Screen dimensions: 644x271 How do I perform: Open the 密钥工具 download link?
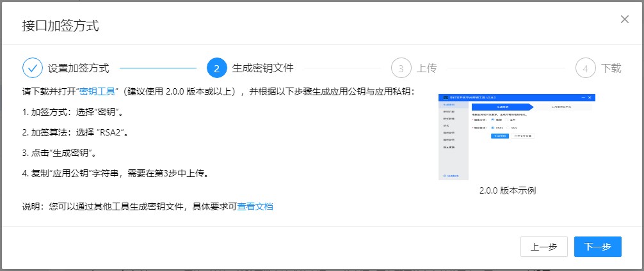97,91
